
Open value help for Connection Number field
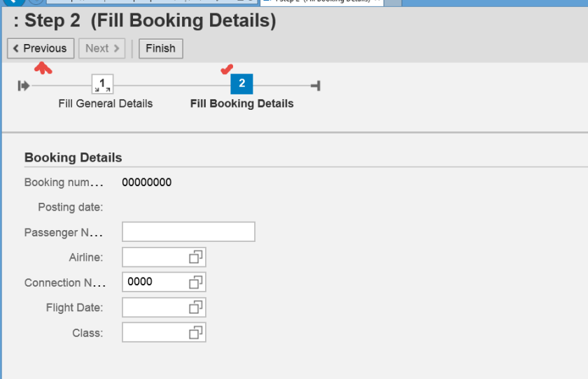click(x=196, y=283)
